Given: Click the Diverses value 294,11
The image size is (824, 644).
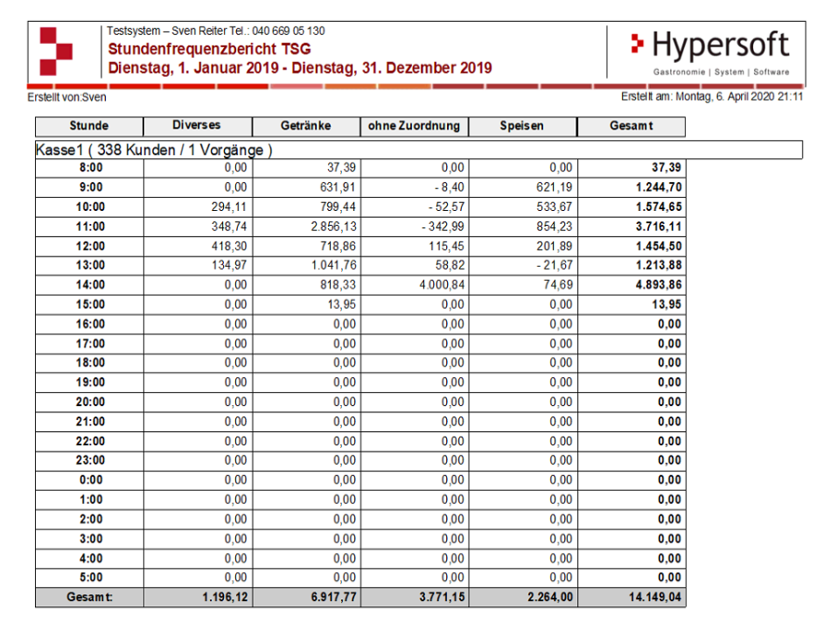Looking at the screenshot, I should coord(229,206).
